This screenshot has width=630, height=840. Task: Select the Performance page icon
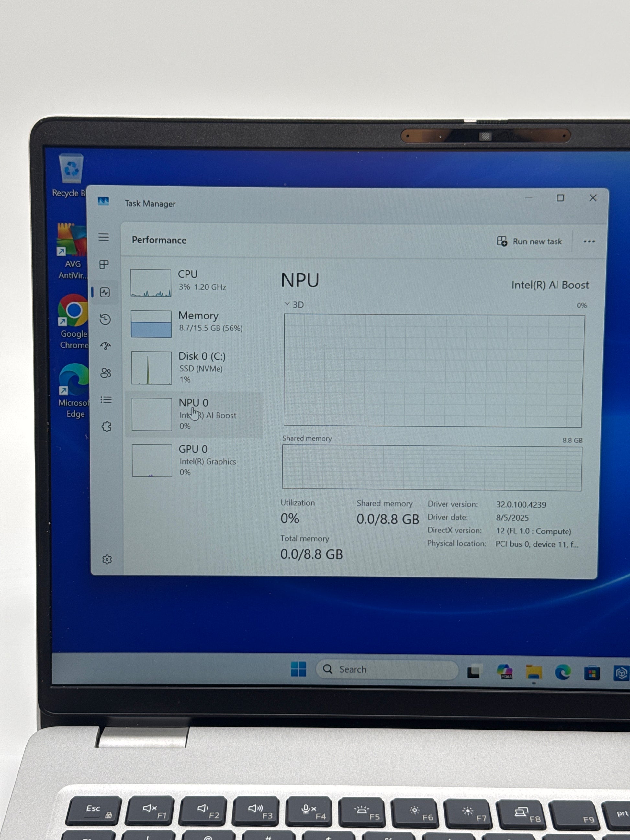105,292
